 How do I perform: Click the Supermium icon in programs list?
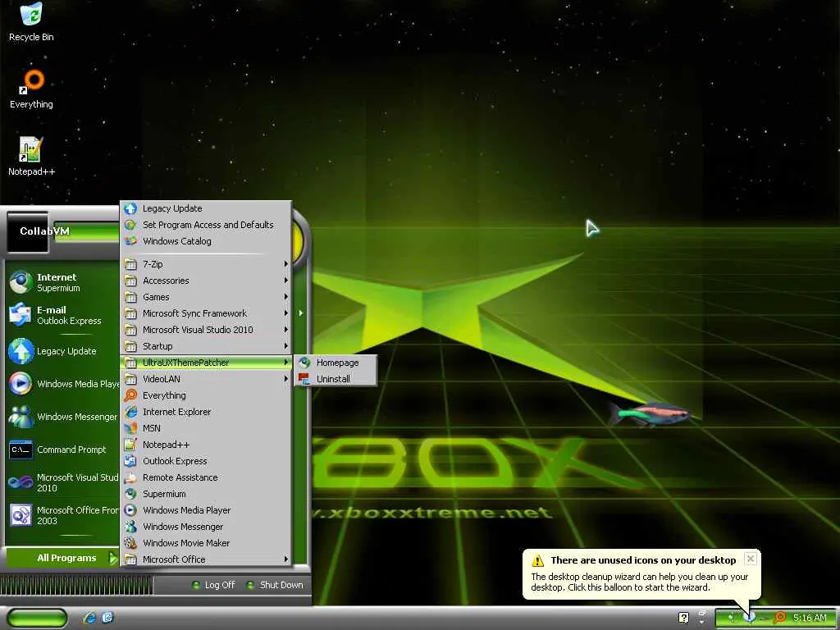tap(130, 494)
